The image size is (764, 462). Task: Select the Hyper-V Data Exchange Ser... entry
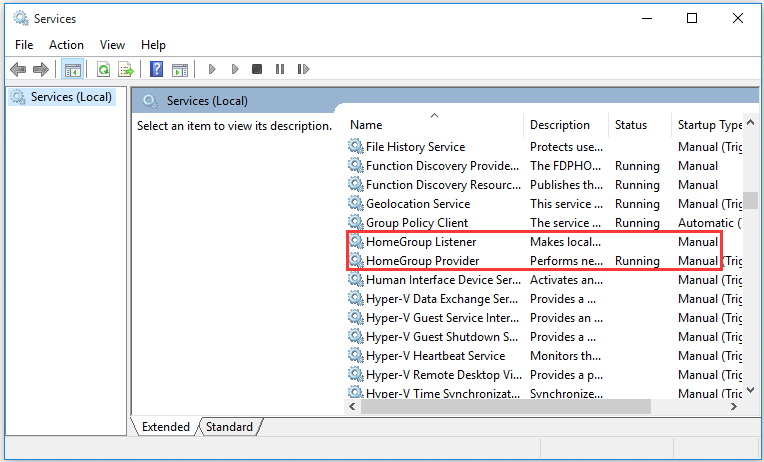click(442, 299)
